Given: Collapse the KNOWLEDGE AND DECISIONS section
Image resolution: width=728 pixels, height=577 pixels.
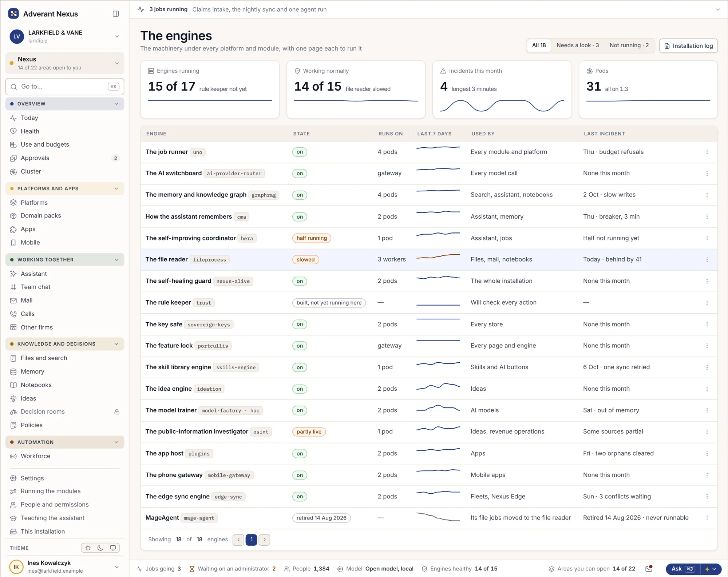Looking at the screenshot, I should pos(65,344).
